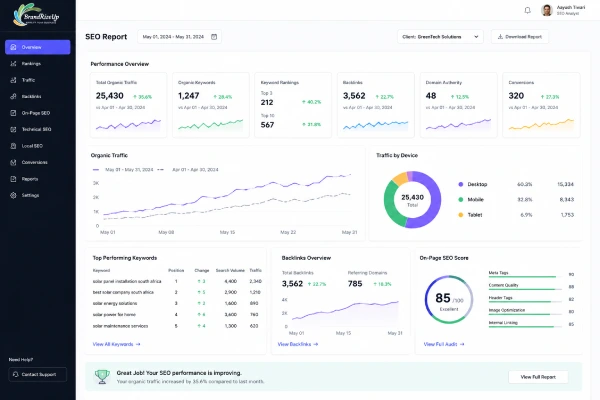The width and height of the screenshot is (600, 400).
Task: Click the Backlinks 3,562 card
Action: pyautogui.click(x=376, y=105)
